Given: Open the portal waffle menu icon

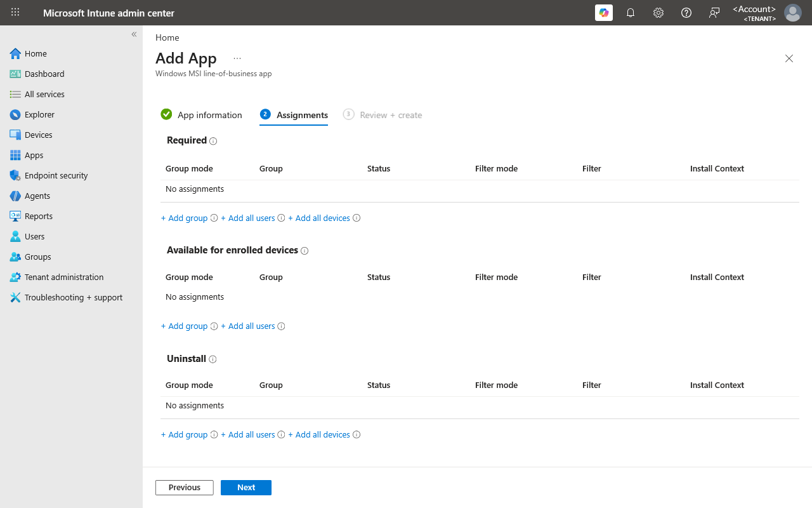Looking at the screenshot, I should tap(15, 13).
